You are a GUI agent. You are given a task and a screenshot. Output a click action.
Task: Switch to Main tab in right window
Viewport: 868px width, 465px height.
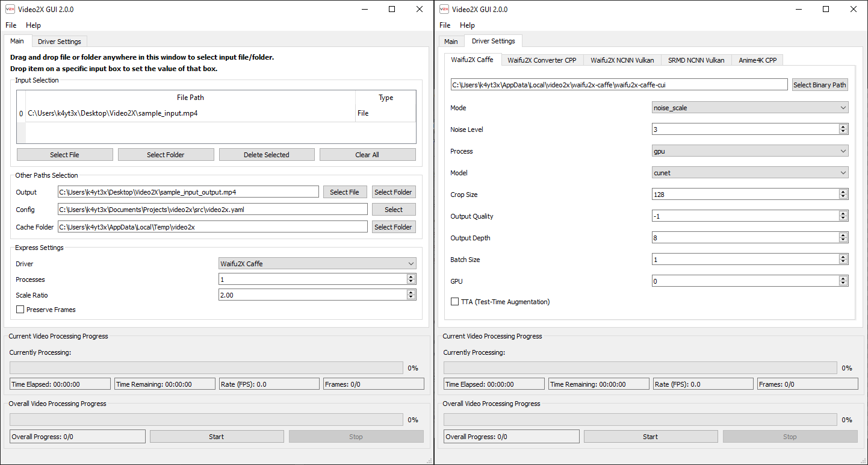point(451,42)
